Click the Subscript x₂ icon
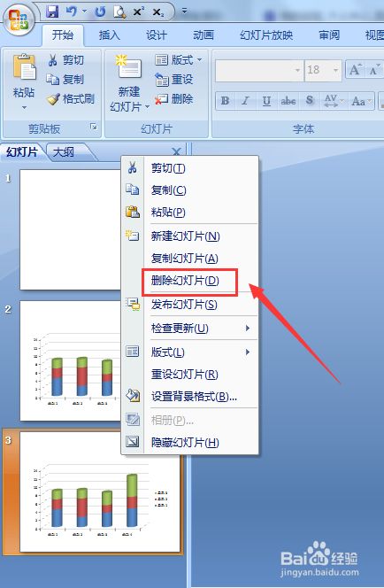This screenshot has width=384, height=588. pos(158,12)
